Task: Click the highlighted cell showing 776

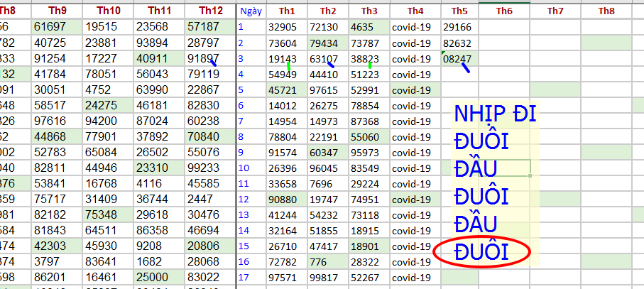Action: click(x=328, y=261)
